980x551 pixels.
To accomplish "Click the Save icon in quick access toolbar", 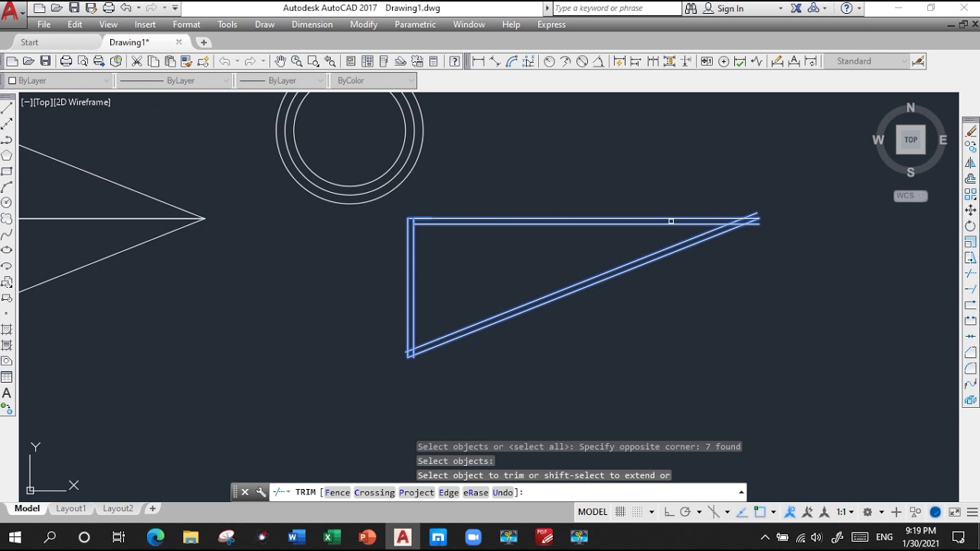I will [x=74, y=8].
